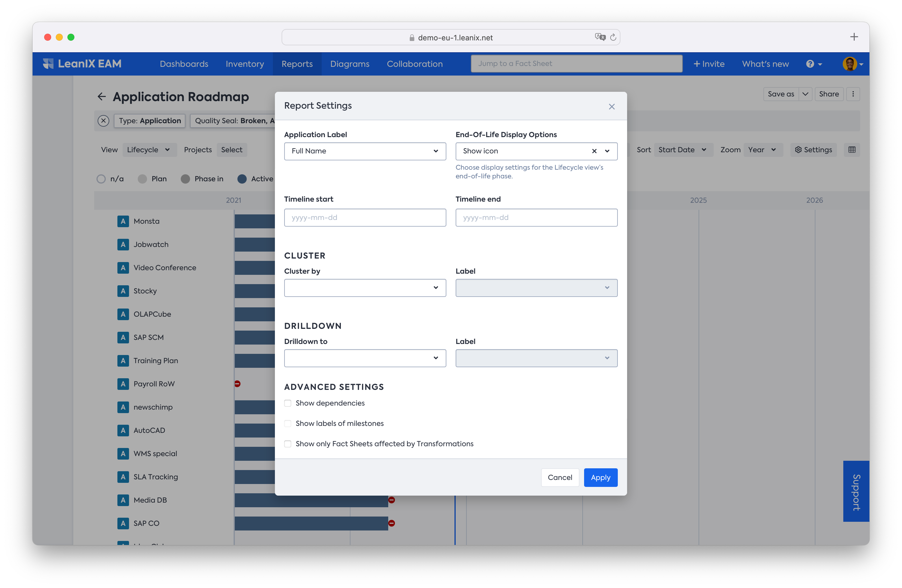The height and width of the screenshot is (588, 902).
Task: Click the back arrow beside Application Roadmap
Action: (101, 97)
